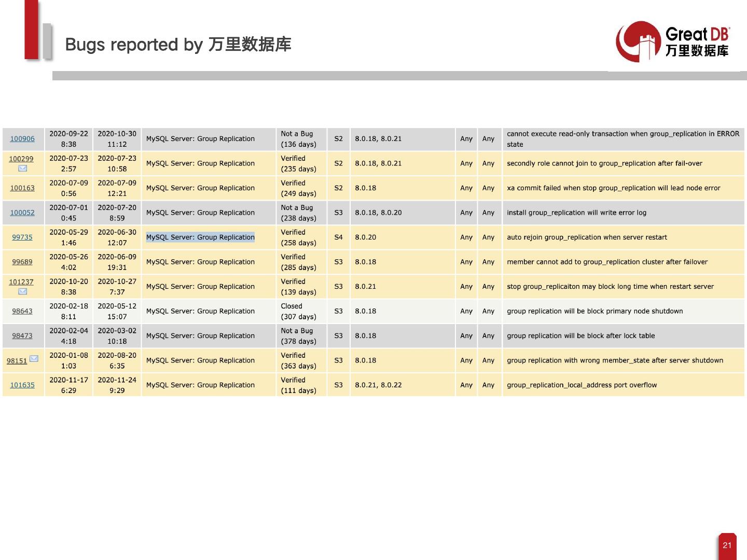Click the GreatDB logo

point(673,41)
